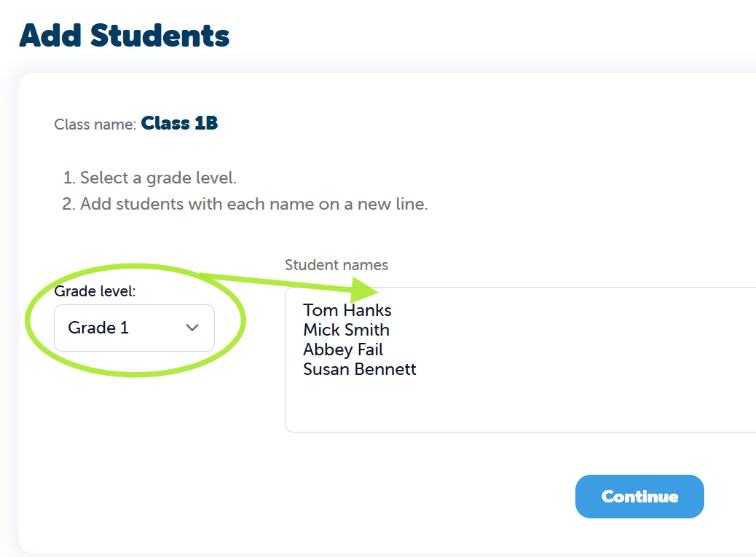Viewport: 756px width, 557px height.
Task: Click the instruction "Select a grade level."
Action: tap(158, 178)
